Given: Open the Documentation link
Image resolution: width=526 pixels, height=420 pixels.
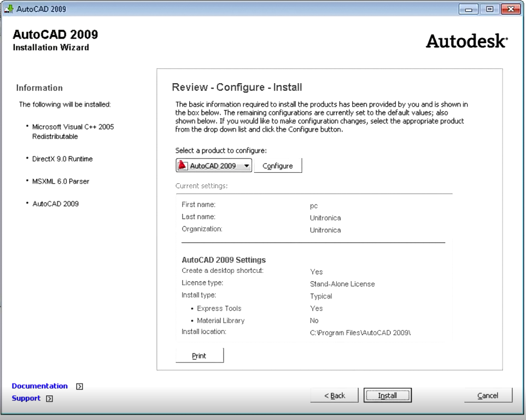Looking at the screenshot, I should tap(39, 386).
